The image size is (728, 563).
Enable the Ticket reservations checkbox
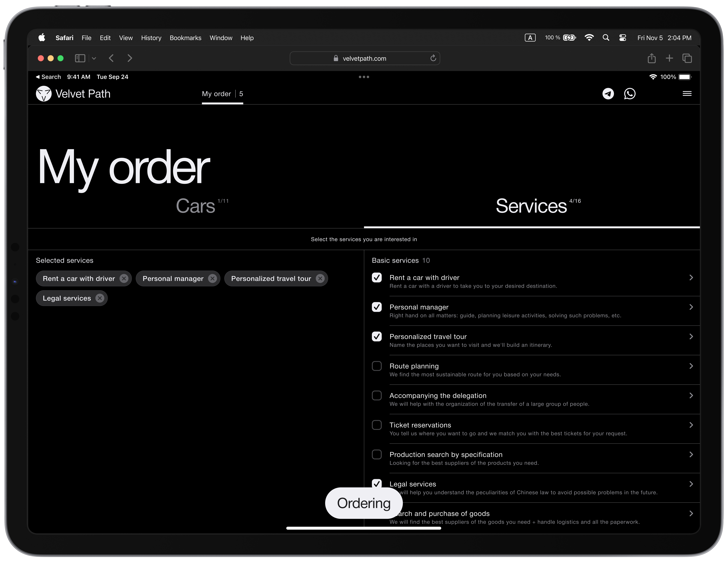377,425
